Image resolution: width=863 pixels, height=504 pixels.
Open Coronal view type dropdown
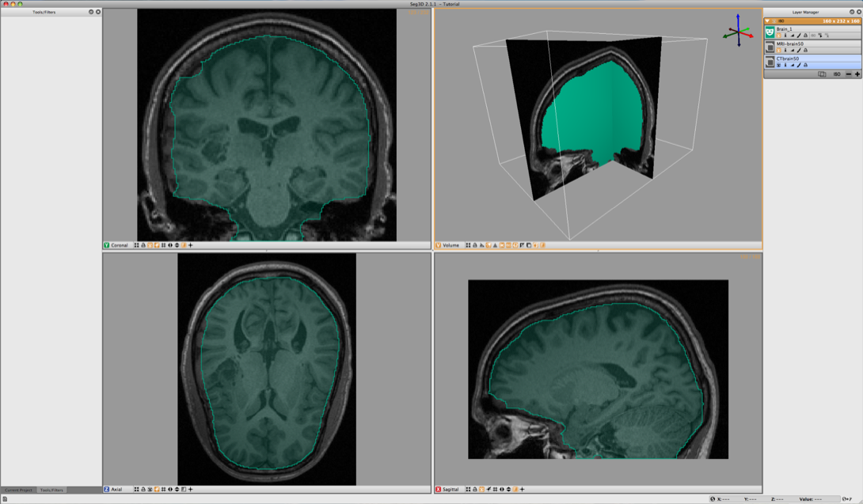point(116,244)
